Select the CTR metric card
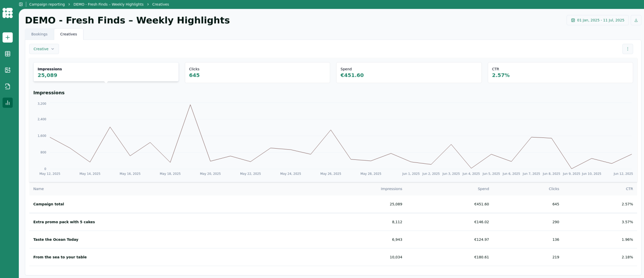 [x=560, y=73]
